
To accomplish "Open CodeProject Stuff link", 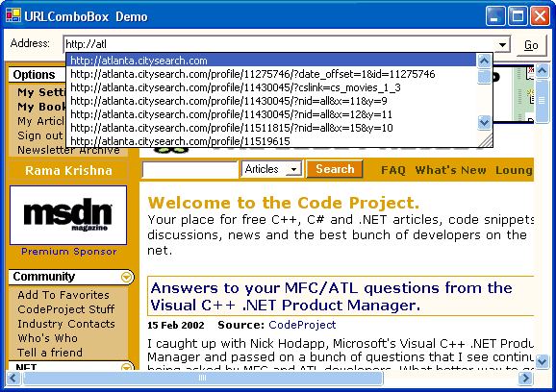I will click(x=66, y=309).
